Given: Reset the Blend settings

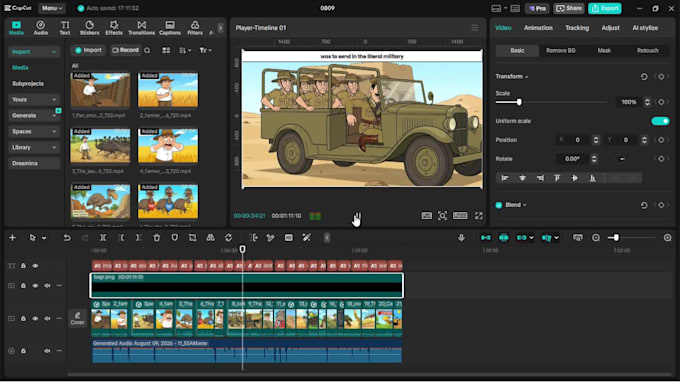Looking at the screenshot, I should click(x=644, y=205).
